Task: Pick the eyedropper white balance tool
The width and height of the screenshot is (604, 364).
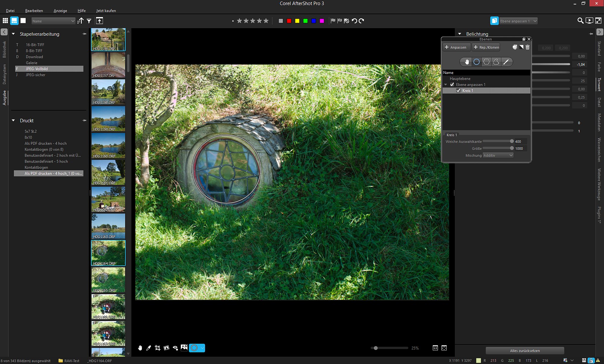Action: tap(149, 348)
